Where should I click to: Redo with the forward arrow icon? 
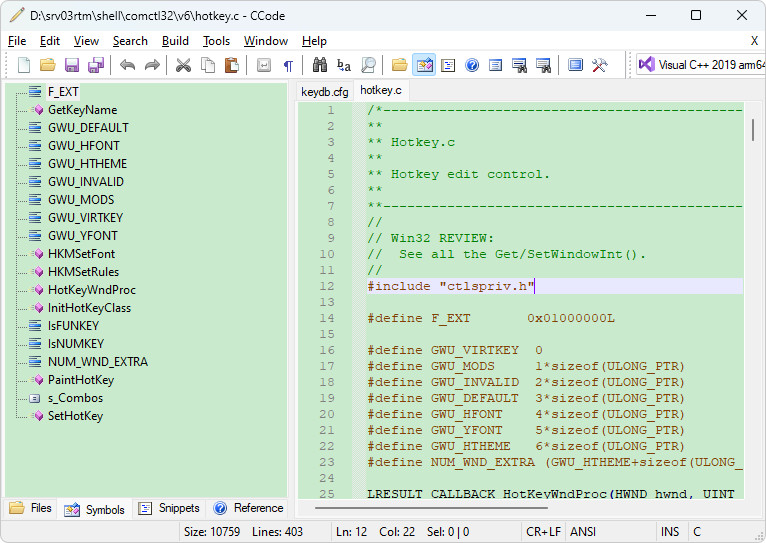coord(152,65)
